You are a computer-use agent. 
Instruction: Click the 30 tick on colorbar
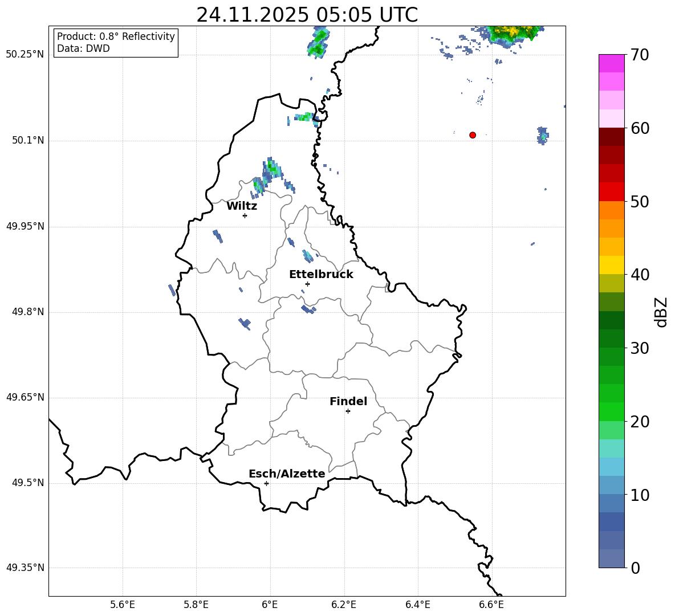coord(640,348)
